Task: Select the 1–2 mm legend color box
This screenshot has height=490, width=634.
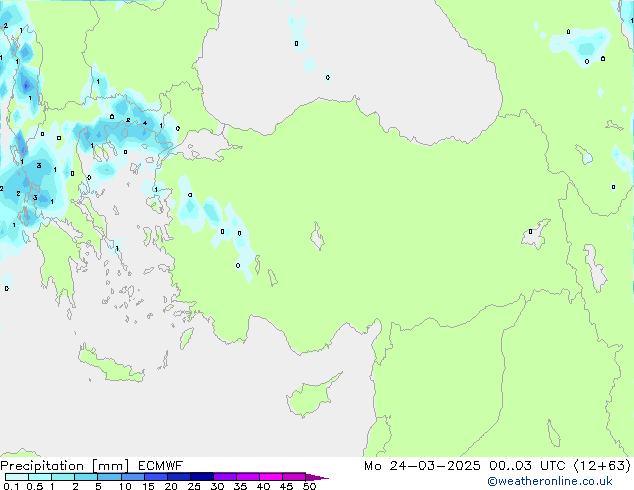Action: tap(63, 477)
